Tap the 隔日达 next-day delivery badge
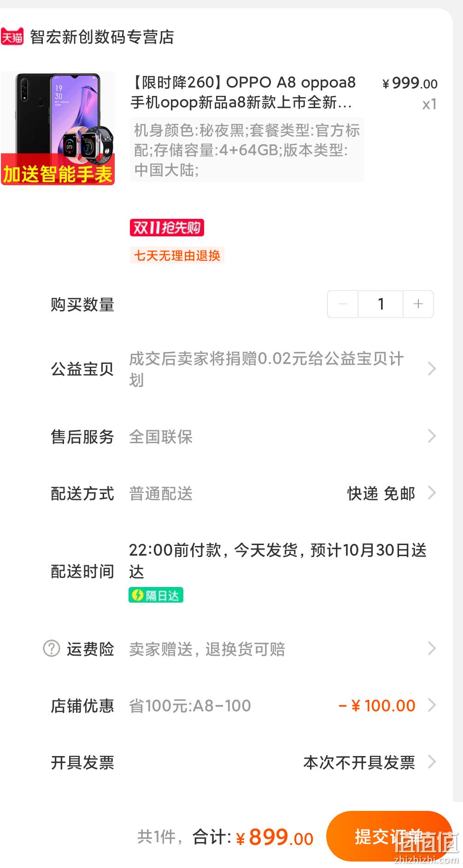Image resolution: width=463 pixels, height=868 pixels. 156,595
